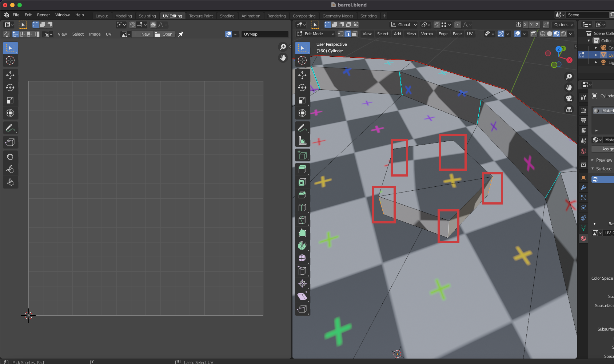Image resolution: width=614 pixels, height=364 pixels.
Task: Click the Open image button
Action: pyautogui.click(x=164, y=34)
